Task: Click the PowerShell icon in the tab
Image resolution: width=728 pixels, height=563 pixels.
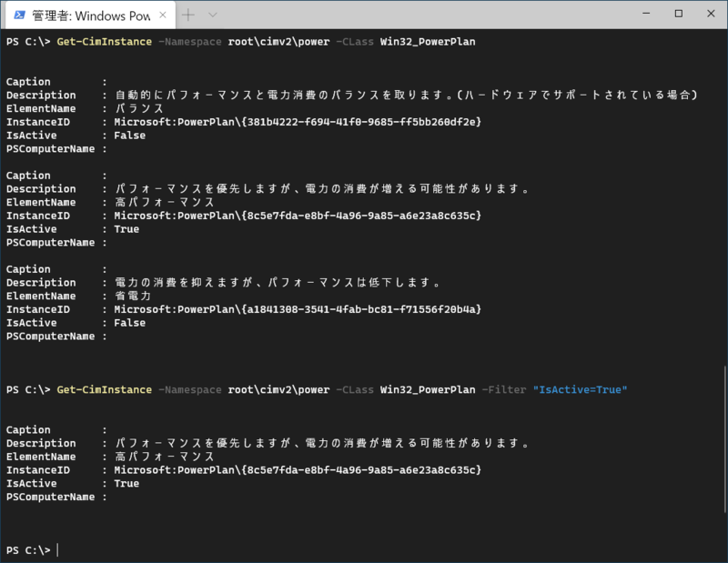Action: tap(19, 15)
